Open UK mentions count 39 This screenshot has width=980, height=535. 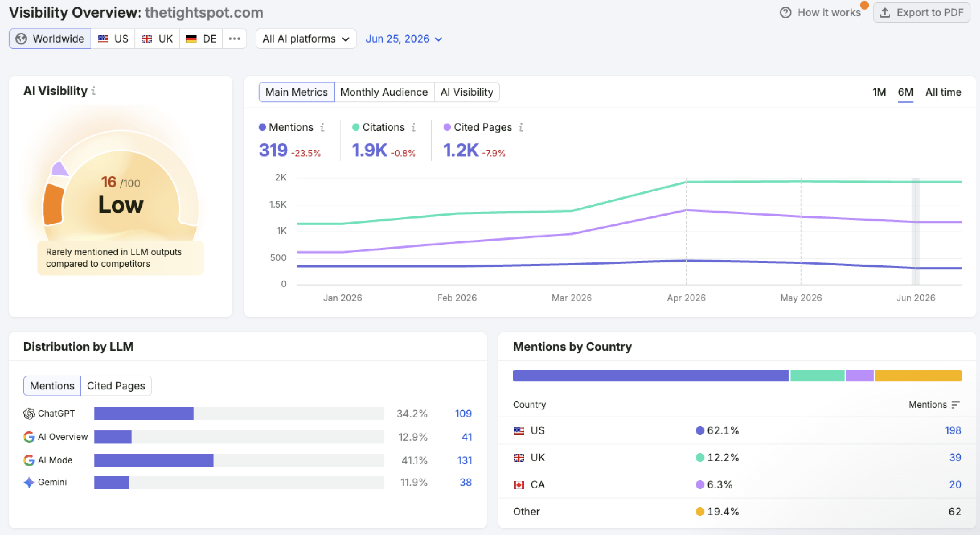(955, 458)
